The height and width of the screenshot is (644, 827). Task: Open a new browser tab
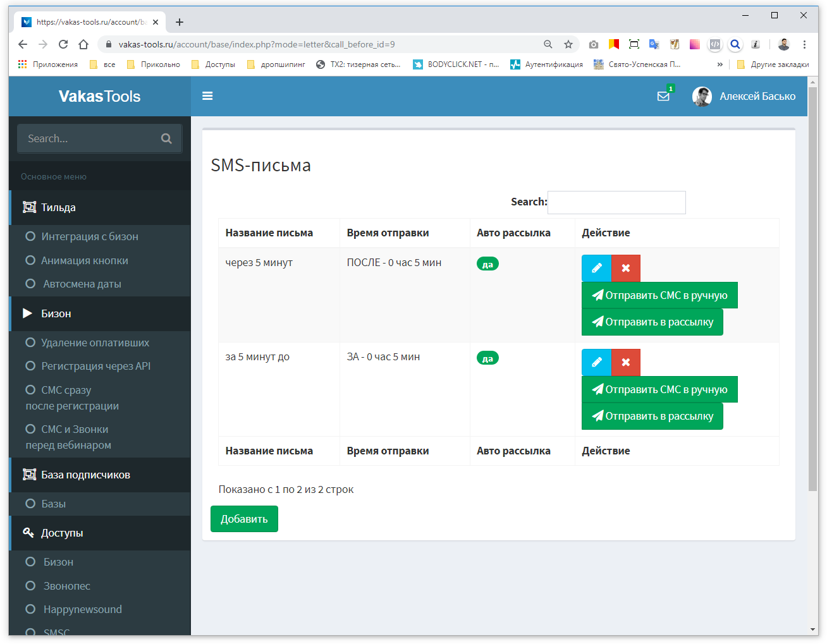coord(180,22)
